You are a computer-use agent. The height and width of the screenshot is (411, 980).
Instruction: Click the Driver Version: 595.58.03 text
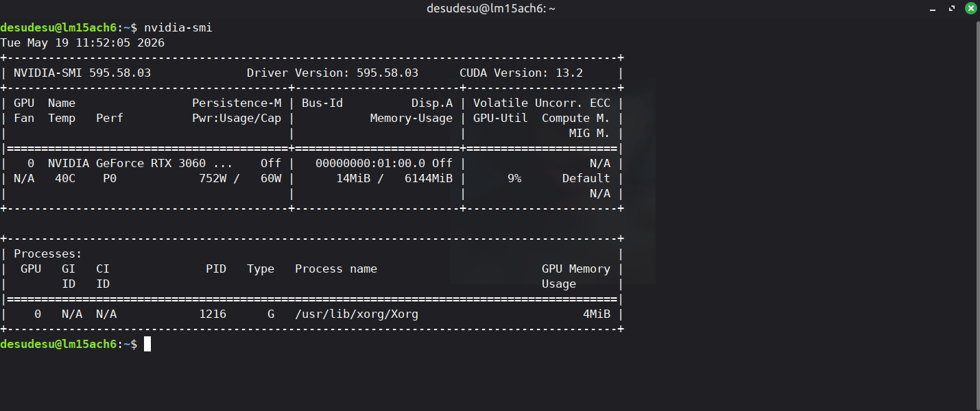(x=333, y=73)
